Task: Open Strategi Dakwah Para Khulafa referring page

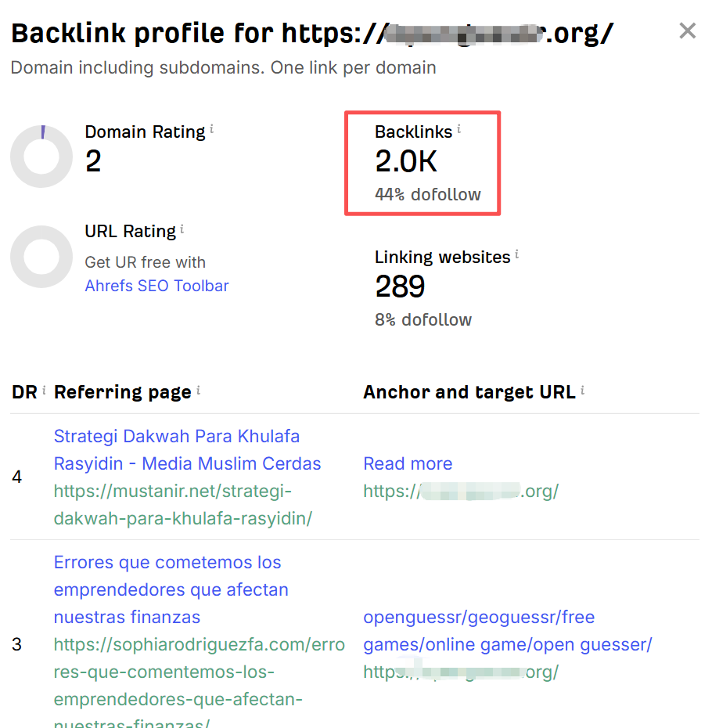Action: (187, 450)
